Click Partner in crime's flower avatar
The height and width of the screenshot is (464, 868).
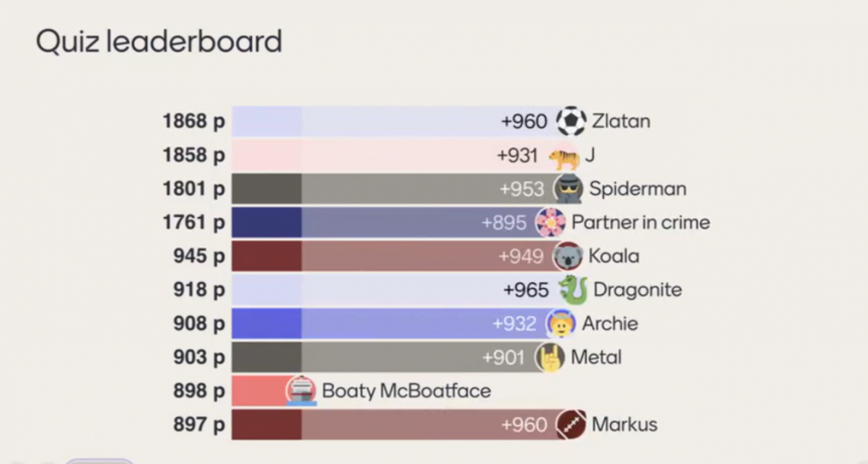pos(550,222)
